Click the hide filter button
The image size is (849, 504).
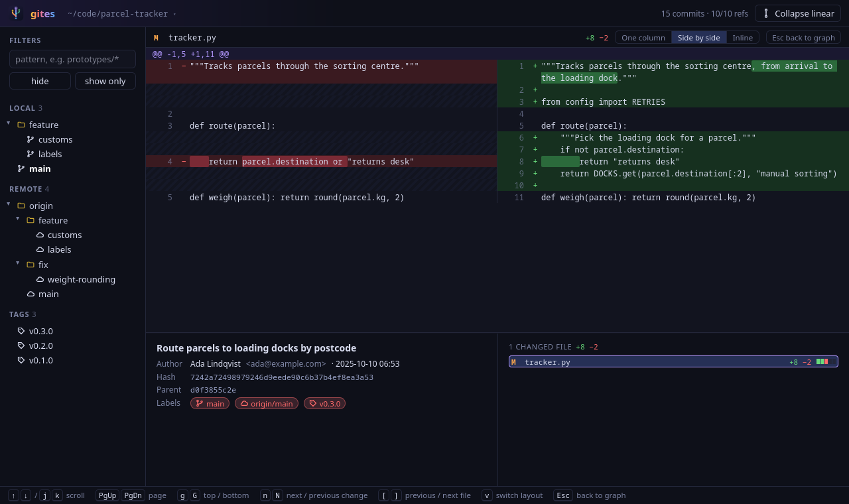(40, 81)
